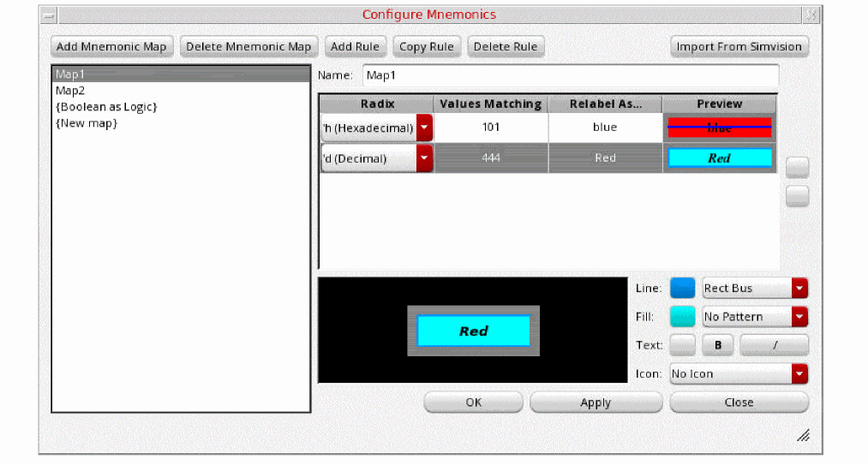This screenshot has width=868, height=465.
Task: Select {Boolean as Logic} map entry
Action: [106, 107]
